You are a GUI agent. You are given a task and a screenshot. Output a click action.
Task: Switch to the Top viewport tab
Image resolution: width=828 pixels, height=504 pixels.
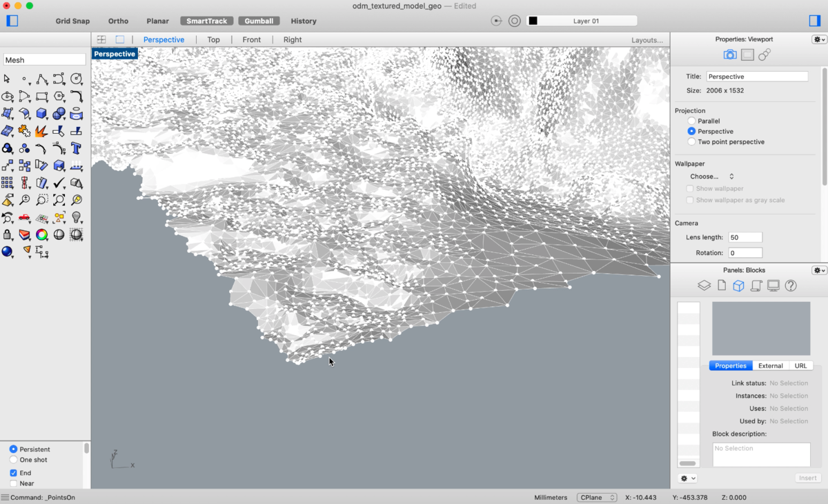(213, 40)
